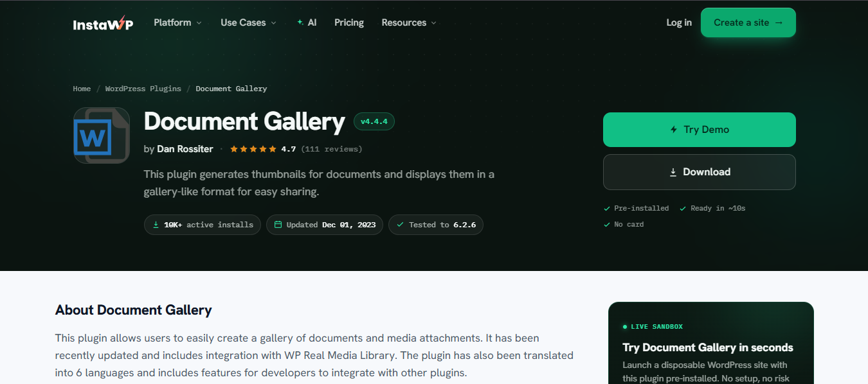Open the Platform navigation menu
The width and height of the screenshot is (868, 384).
(178, 22)
